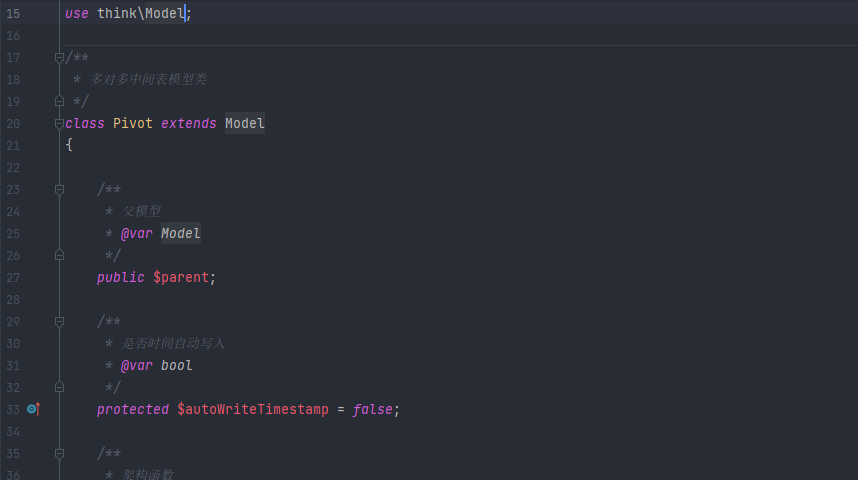This screenshot has height=480, width=858.
Task: Click the false value on line 33
Action: point(372,409)
